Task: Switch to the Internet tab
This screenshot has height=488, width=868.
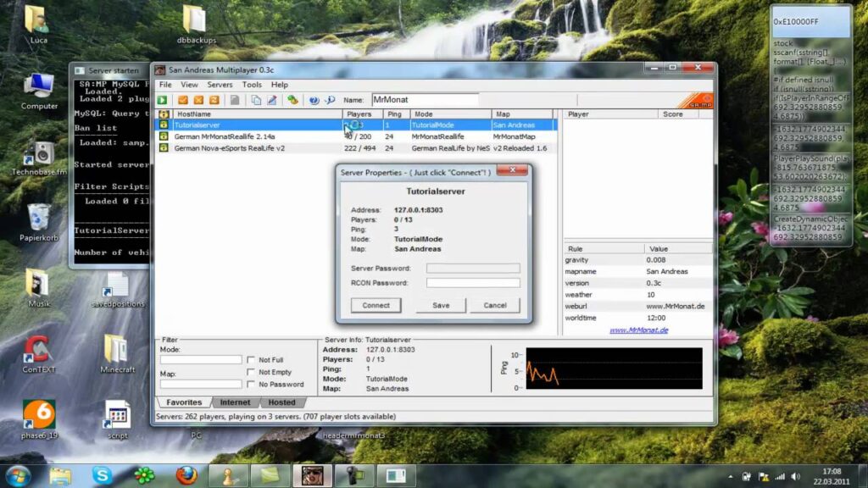Action: pyautogui.click(x=236, y=402)
